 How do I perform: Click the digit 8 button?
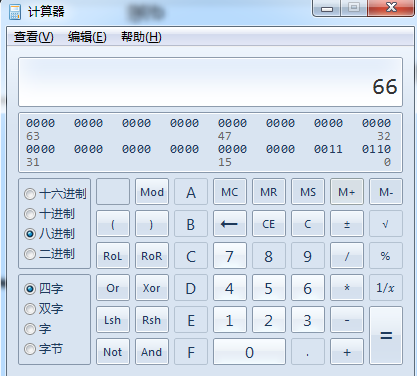[269, 256]
